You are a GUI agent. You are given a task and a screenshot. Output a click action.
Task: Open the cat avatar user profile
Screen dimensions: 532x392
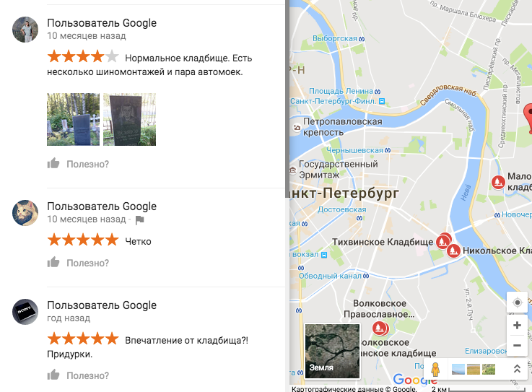click(25, 213)
